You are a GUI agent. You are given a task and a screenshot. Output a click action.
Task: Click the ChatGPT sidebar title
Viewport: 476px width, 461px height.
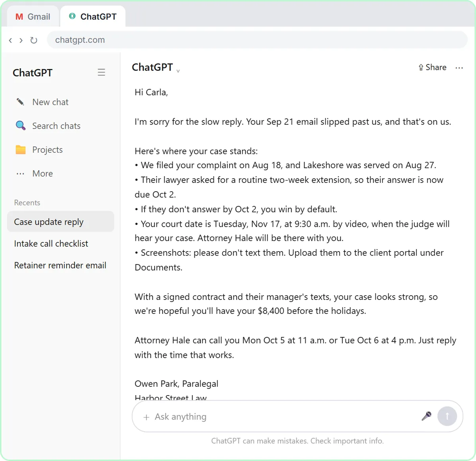33,73
